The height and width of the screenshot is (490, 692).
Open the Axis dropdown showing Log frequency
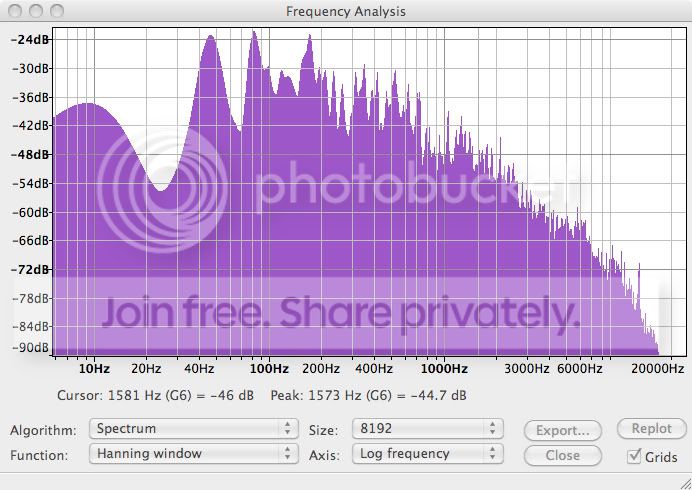(428, 454)
